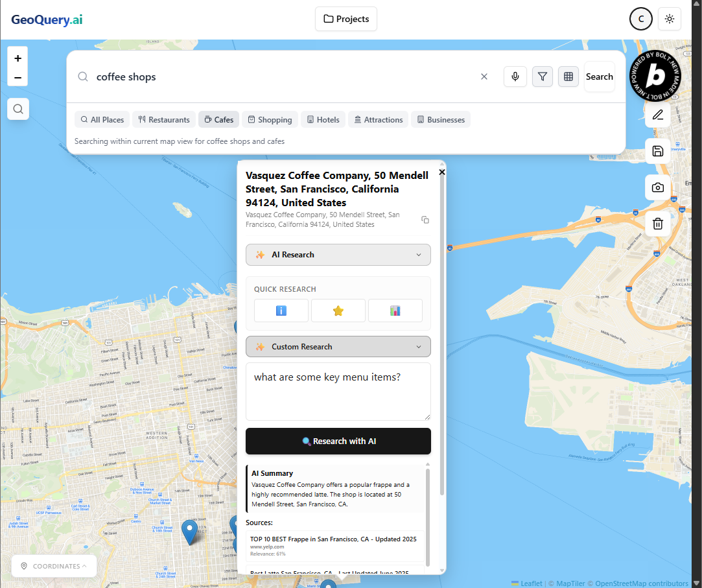Viewport: 702px width, 588px height.
Task: Click into the coffee shops search field
Action: coord(282,76)
